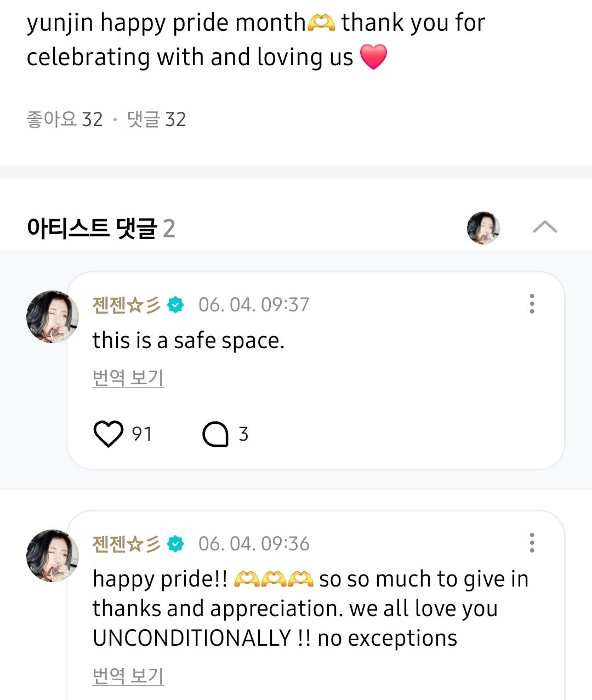Open 젠젠☆彡 username on the 09:36 comment
The width and height of the screenshot is (592, 700).
coord(127,544)
